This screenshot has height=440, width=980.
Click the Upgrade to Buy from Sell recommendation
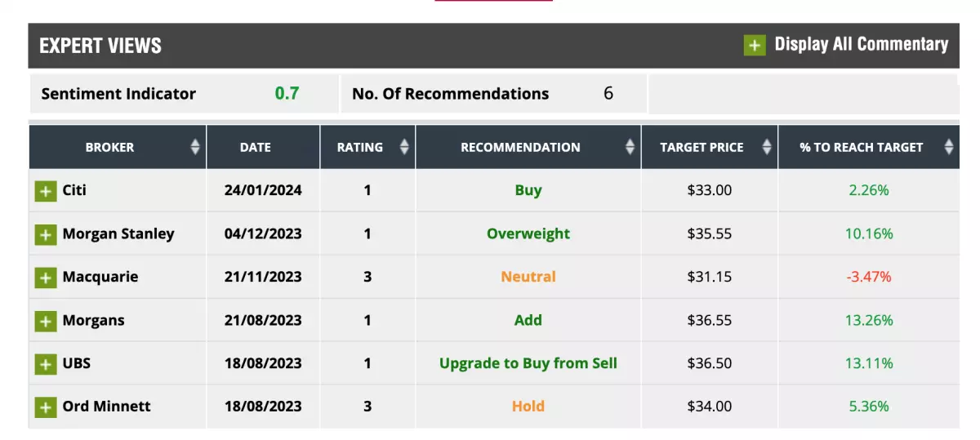pos(528,363)
